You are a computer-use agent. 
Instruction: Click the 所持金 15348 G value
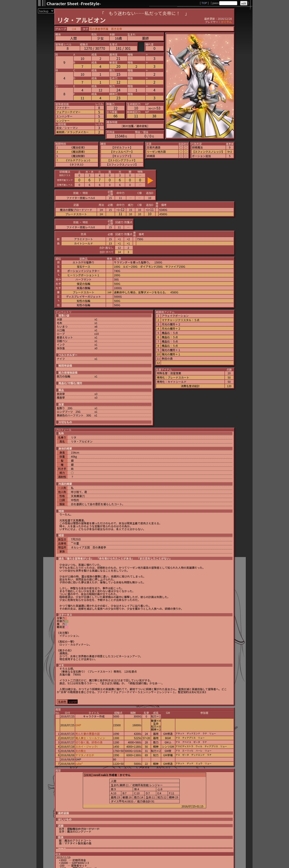tap(120, 136)
